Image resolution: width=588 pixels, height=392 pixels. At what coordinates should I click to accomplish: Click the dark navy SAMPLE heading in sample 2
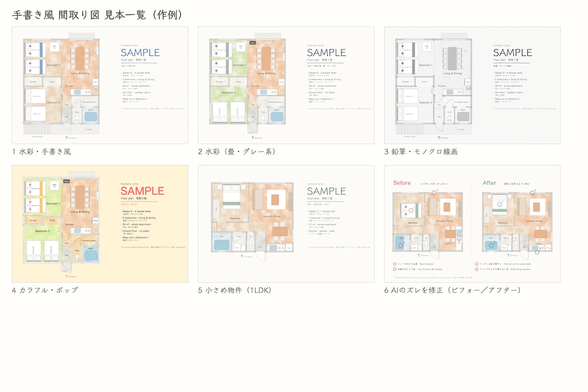(326, 53)
